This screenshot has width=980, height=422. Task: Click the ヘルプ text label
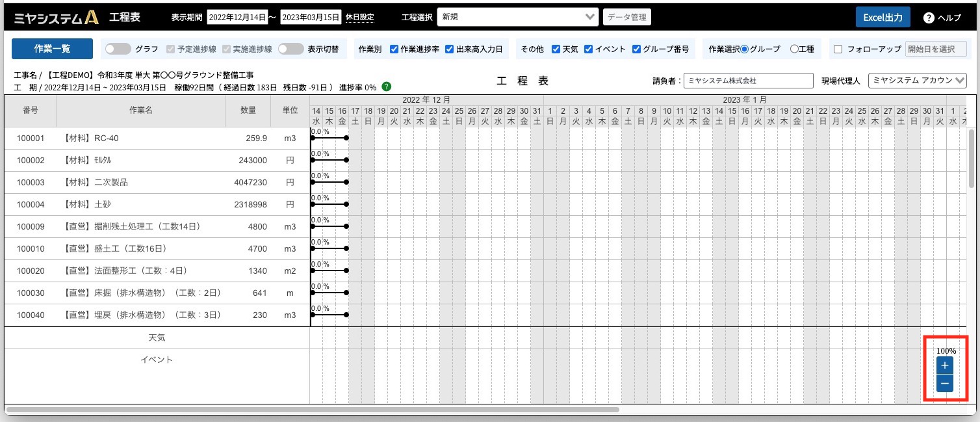(x=949, y=18)
